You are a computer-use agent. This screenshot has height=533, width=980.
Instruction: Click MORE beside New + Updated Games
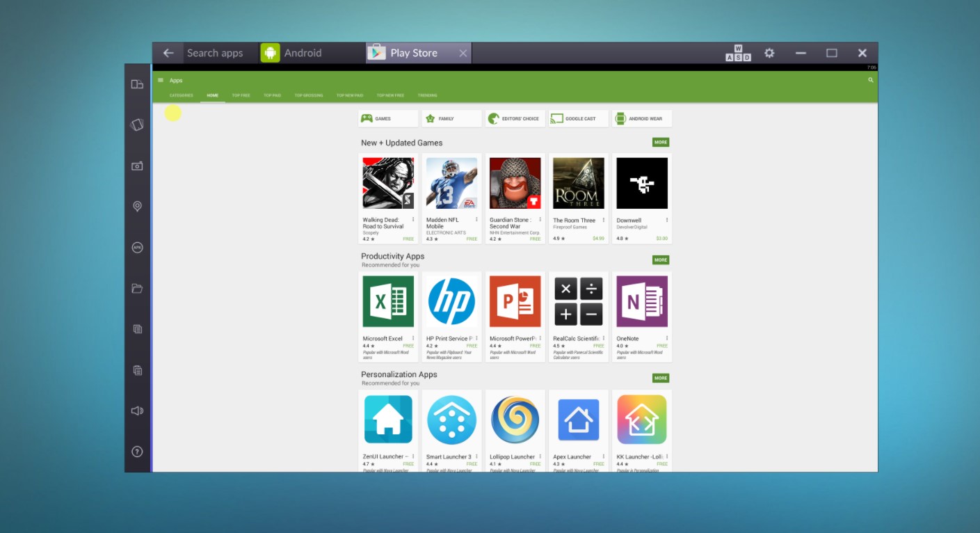coord(660,142)
